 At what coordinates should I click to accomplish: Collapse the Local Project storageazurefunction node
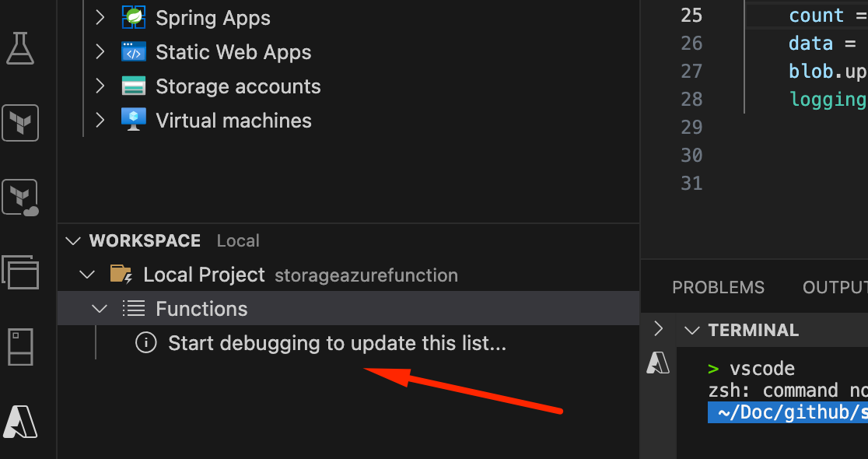point(87,275)
